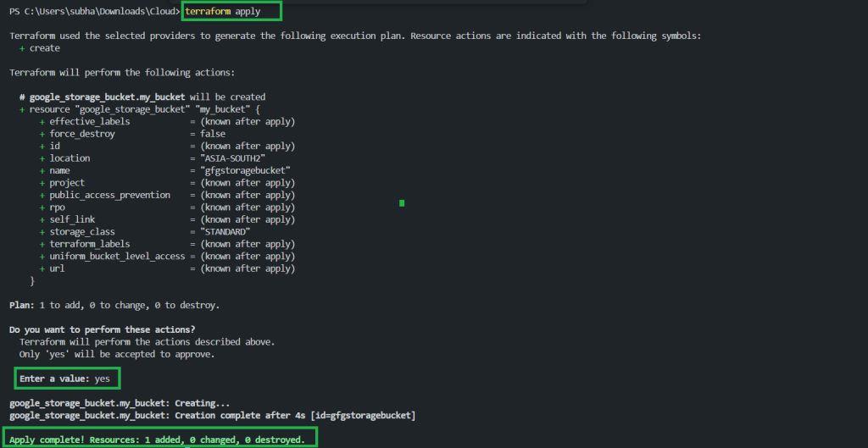Click the 'Apply complete!' result message

tap(157, 440)
